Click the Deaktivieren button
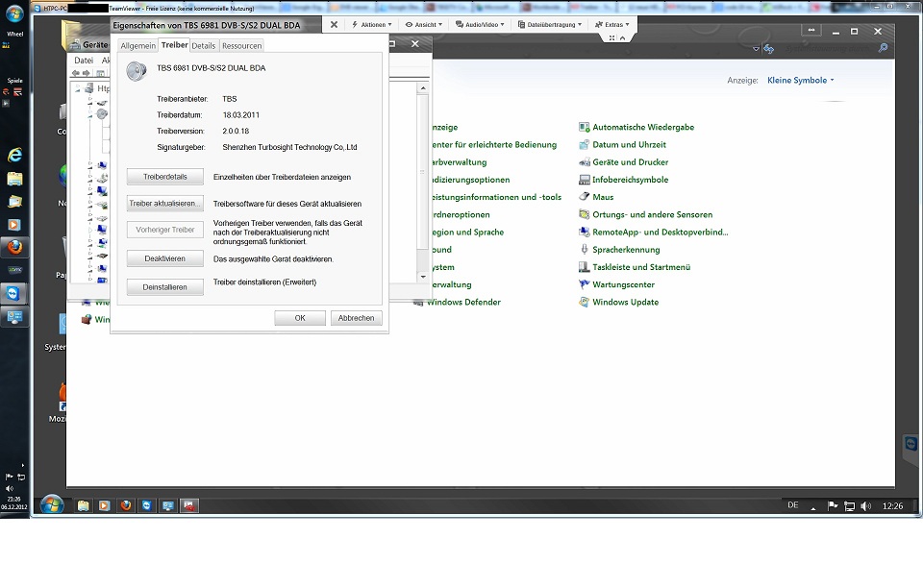 [x=164, y=258]
